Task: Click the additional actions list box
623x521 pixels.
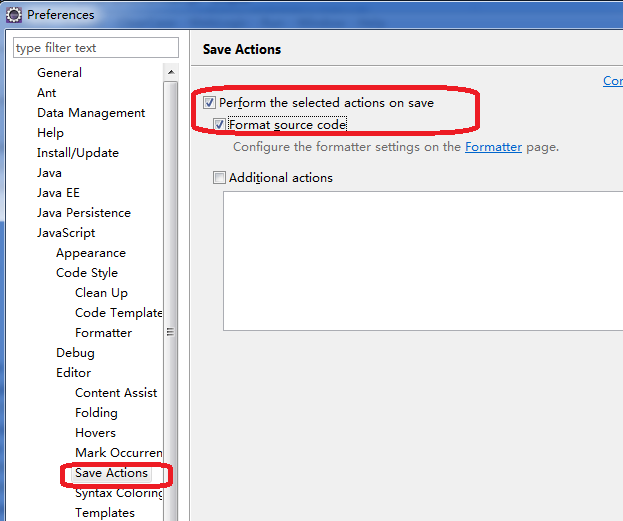Action: click(423, 261)
